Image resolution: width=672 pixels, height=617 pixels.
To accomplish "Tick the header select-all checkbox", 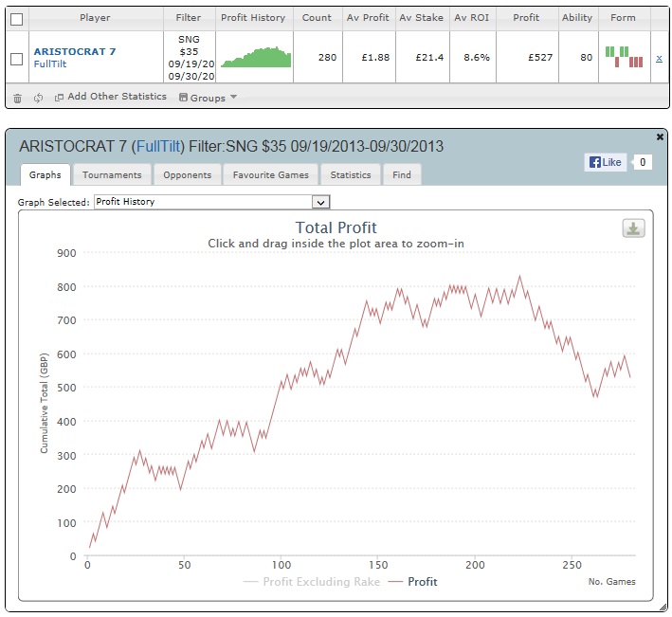I will pyautogui.click(x=17, y=19).
